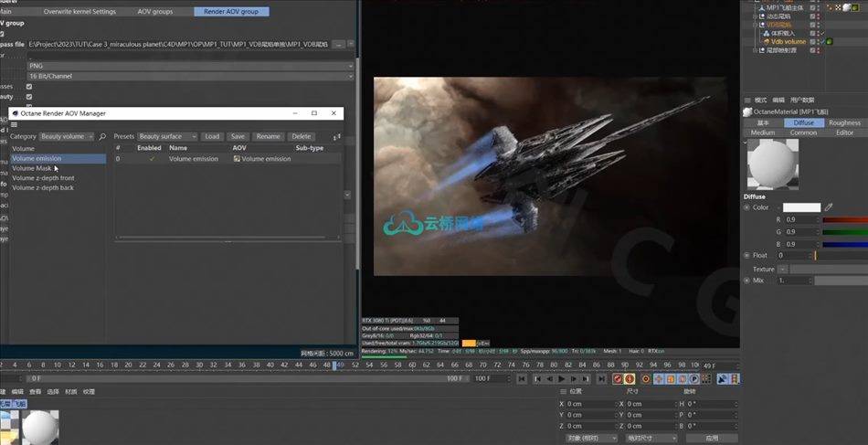868x445 pixels.
Task: Toggle position keyframe recording icon
Action: point(659,378)
